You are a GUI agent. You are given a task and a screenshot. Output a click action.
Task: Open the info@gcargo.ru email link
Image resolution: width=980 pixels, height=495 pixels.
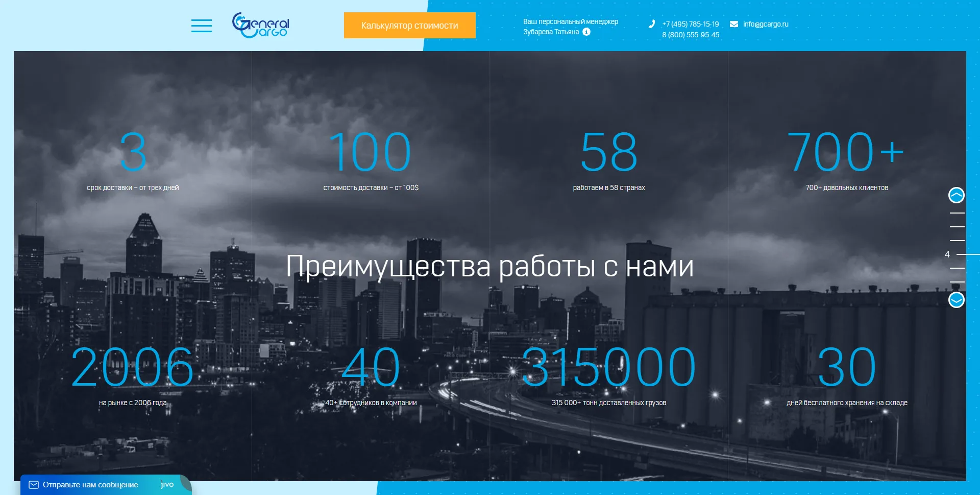[x=766, y=24]
